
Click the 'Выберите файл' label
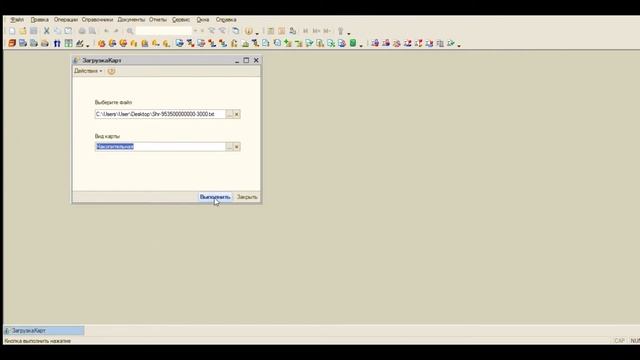click(x=113, y=102)
